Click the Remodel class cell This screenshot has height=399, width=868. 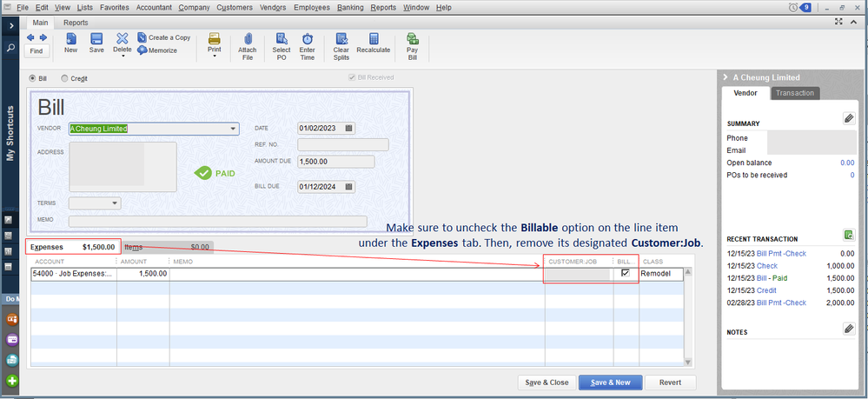pyautogui.click(x=661, y=274)
